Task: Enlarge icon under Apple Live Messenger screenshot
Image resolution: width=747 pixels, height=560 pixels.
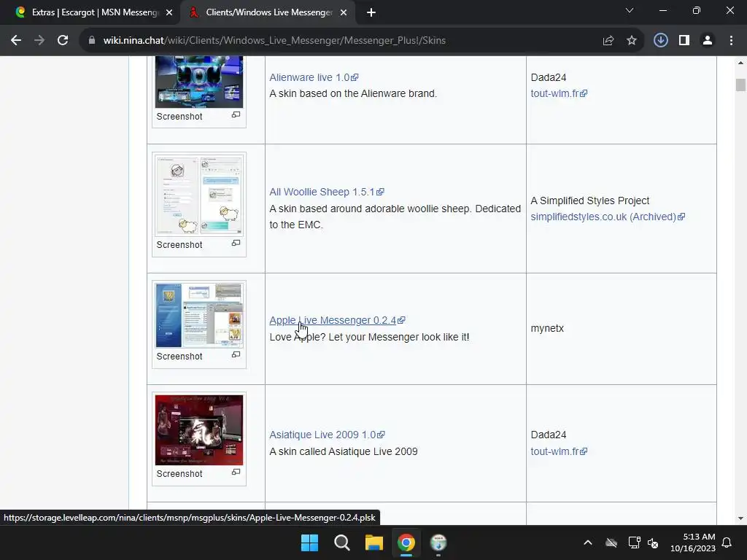Action: [x=236, y=355]
